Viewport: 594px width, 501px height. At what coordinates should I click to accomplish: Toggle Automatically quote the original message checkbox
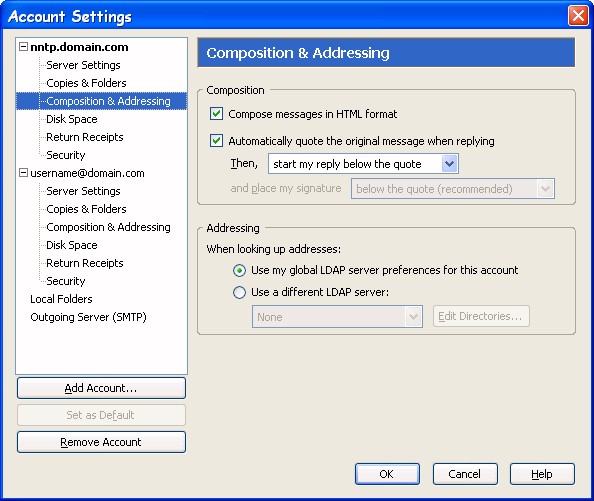[x=216, y=141]
